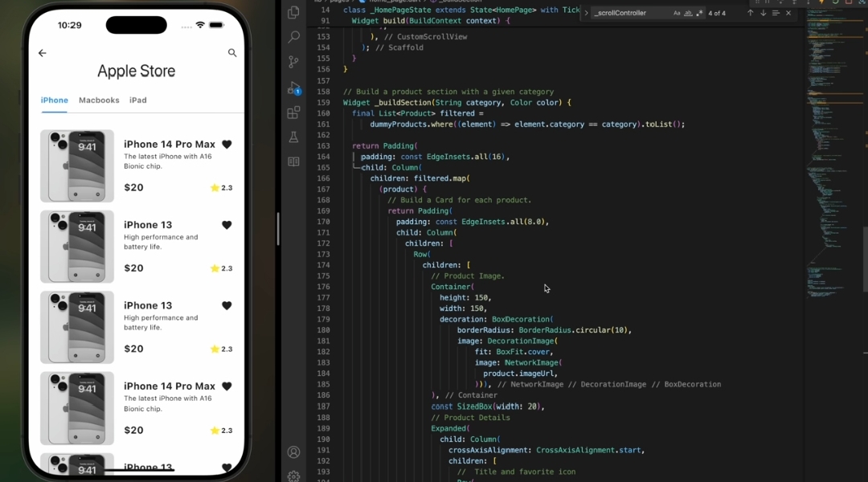Screen dimensions: 868x482
Task: Click the book icon below Testing flask
Action: click(x=293, y=161)
